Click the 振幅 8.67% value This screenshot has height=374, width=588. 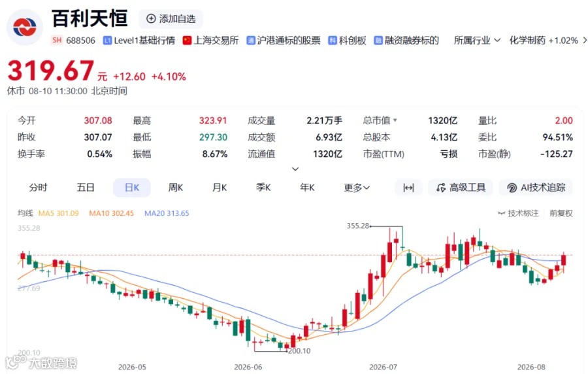coord(215,154)
